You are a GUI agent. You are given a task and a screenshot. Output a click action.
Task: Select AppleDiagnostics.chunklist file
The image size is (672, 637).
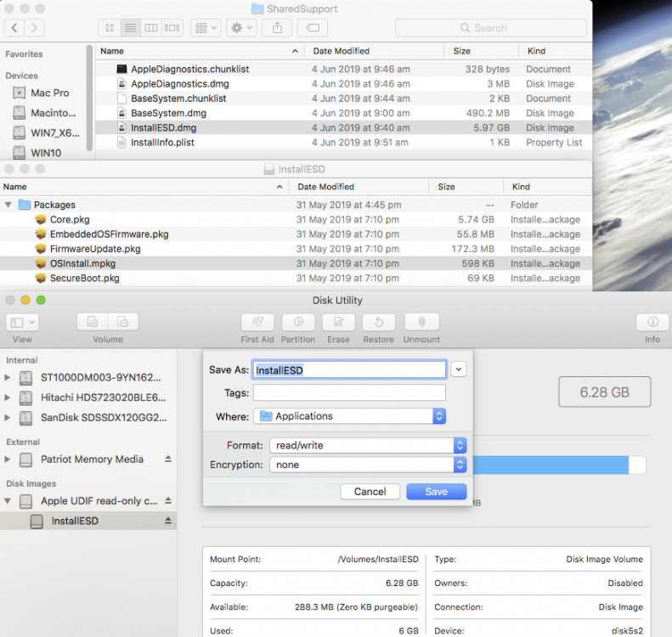click(x=344, y=69)
